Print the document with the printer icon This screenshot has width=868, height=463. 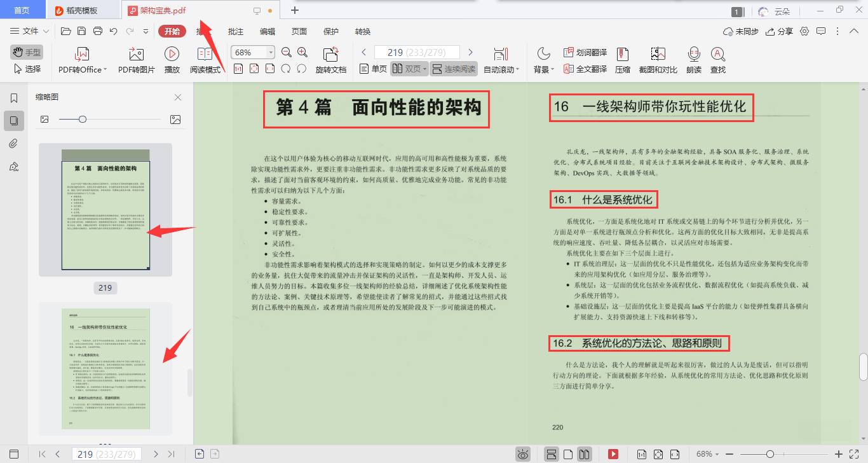pos(98,31)
